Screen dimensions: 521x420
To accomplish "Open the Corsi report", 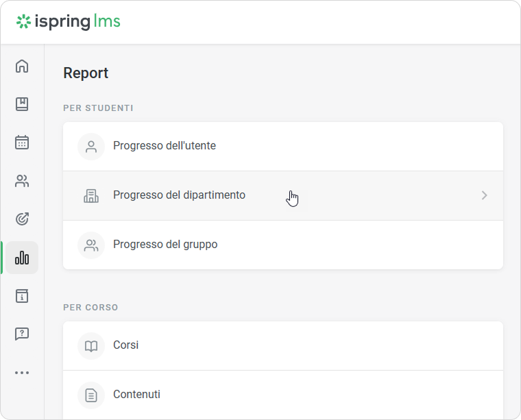I will click(x=126, y=345).
